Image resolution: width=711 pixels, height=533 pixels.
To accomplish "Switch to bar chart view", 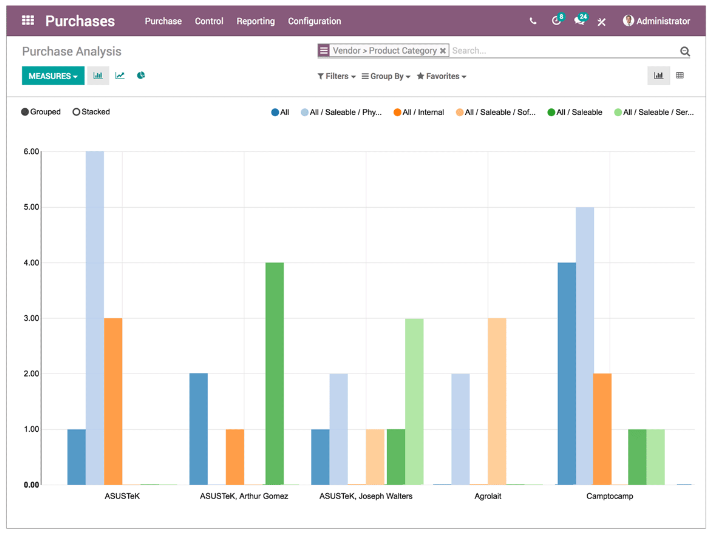I will [98, 75].
